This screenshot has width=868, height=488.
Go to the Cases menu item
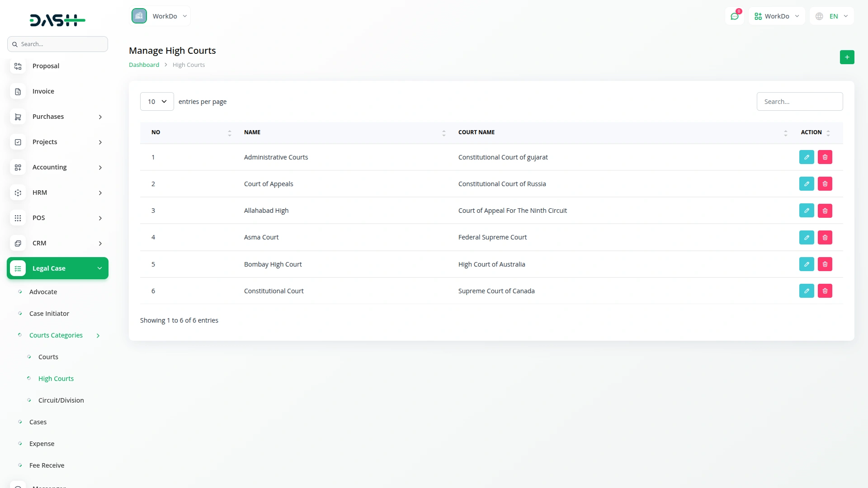coord(38,422)
